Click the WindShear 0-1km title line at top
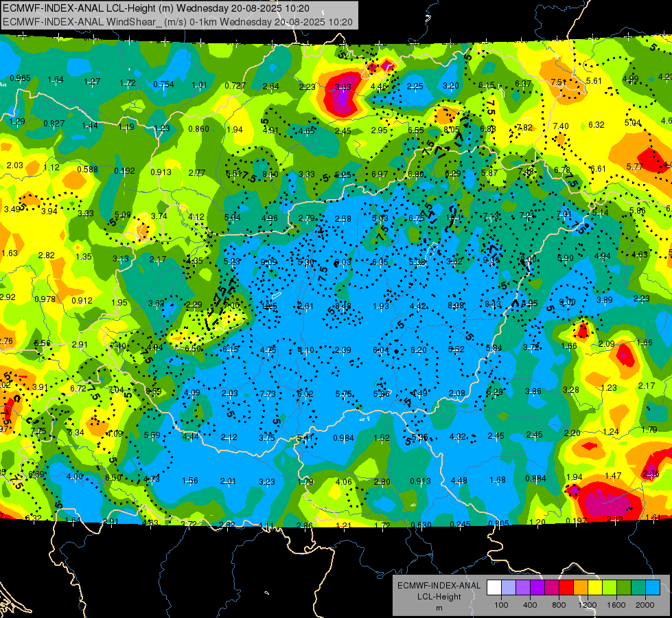672x618 pixels. 177,22
